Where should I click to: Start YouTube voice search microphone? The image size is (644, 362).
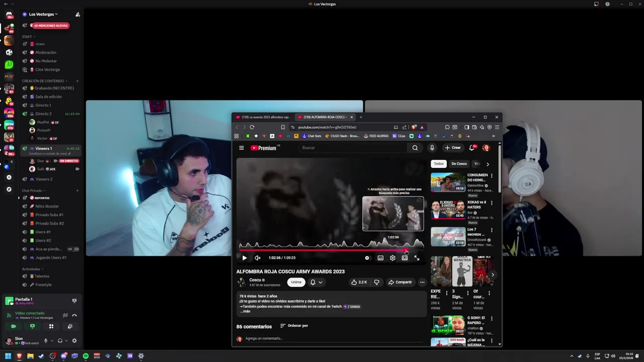coord(432,148)
